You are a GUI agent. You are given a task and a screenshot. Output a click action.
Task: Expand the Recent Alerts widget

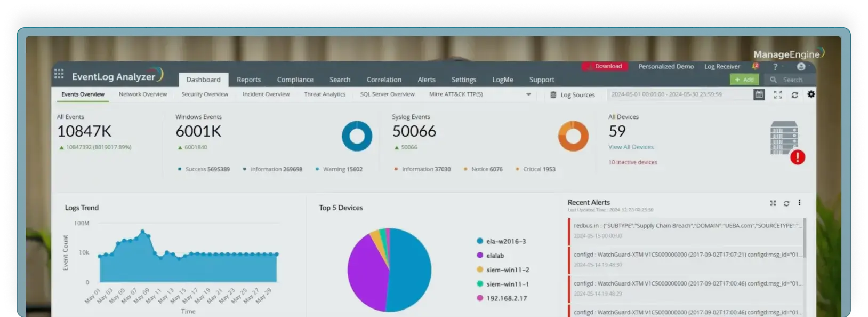pyautogui.click(x=773, y=203)
